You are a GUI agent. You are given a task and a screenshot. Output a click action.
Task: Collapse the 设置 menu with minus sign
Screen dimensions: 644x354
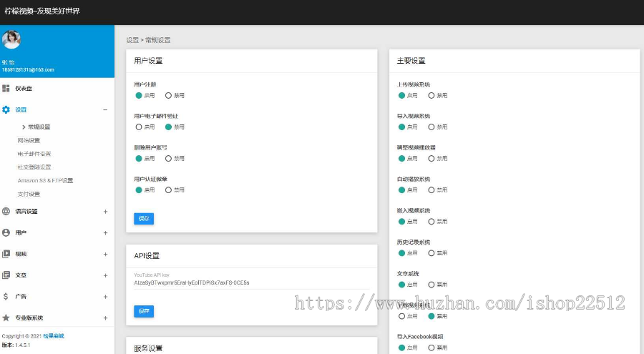pos(105,109)
